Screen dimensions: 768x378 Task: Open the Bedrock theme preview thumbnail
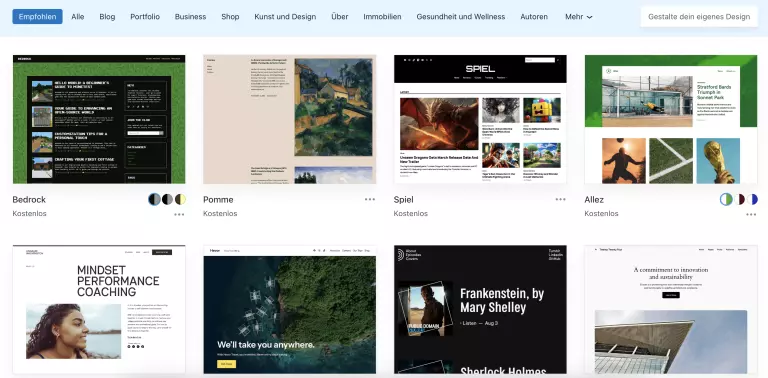click(x=99, y=119)
